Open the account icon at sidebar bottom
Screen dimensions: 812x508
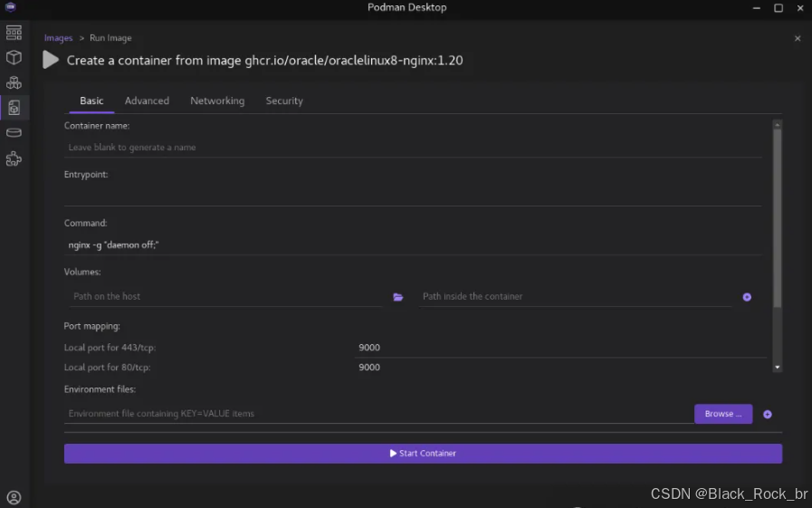coord(14,498)
